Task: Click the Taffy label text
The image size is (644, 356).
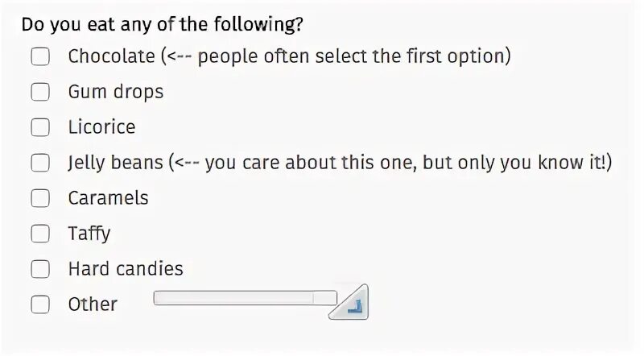Action: pyautogui.click(x=89, y=234)
